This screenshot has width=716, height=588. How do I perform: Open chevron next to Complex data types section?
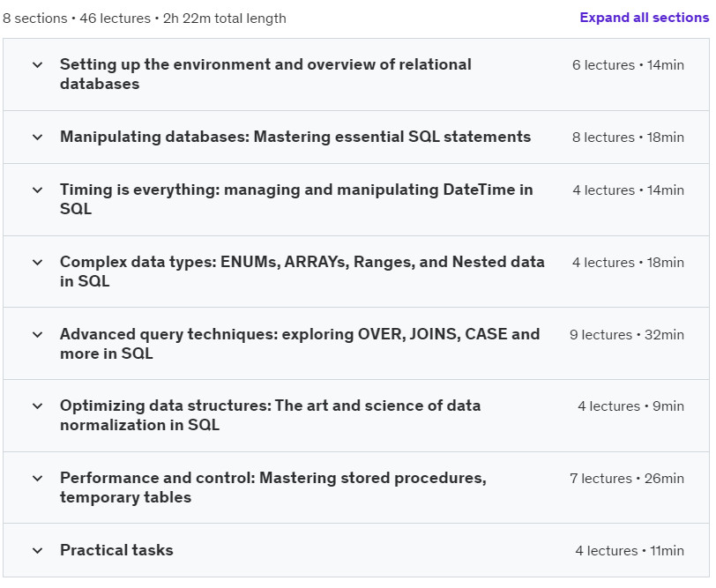38,263
